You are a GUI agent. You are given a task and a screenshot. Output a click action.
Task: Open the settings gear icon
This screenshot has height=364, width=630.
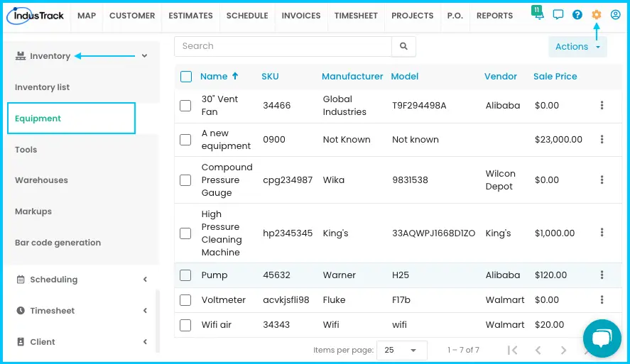click(x=596, y=15)
